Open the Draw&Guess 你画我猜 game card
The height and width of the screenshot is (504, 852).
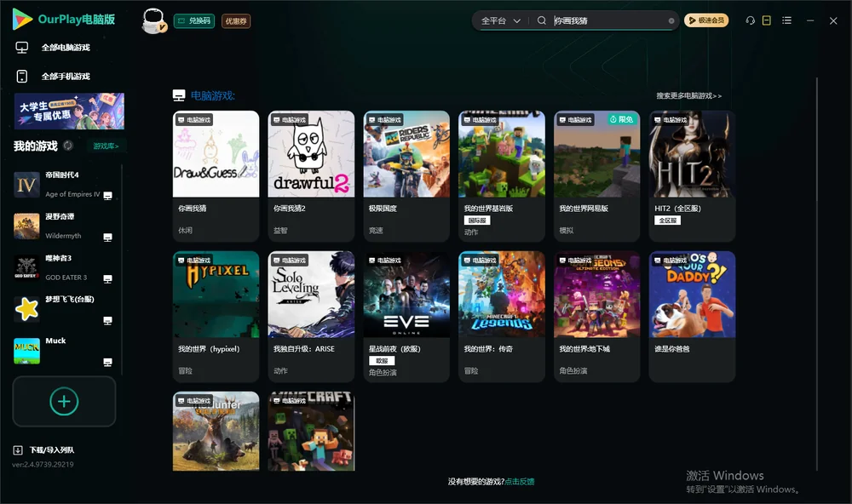pos(216,176)
